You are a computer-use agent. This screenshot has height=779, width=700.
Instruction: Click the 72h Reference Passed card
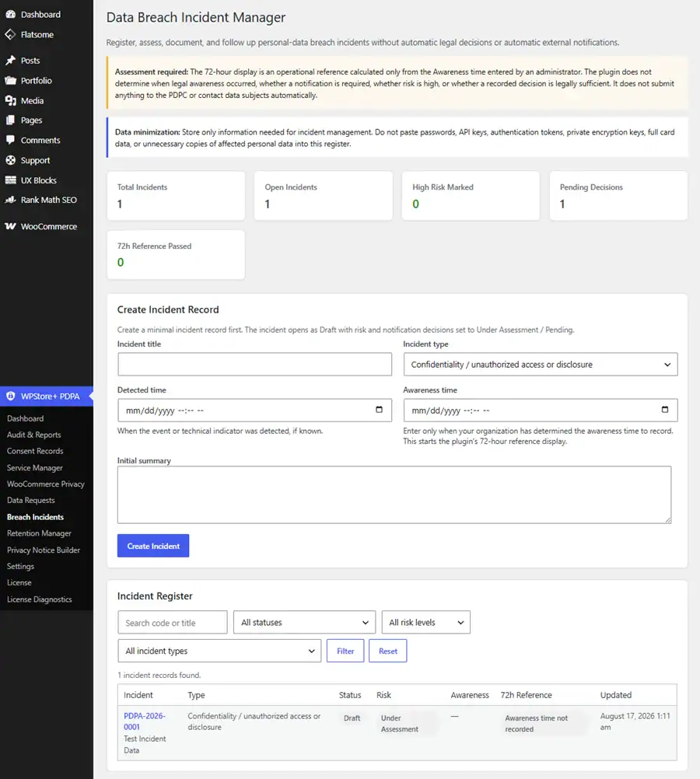[176, 254]
